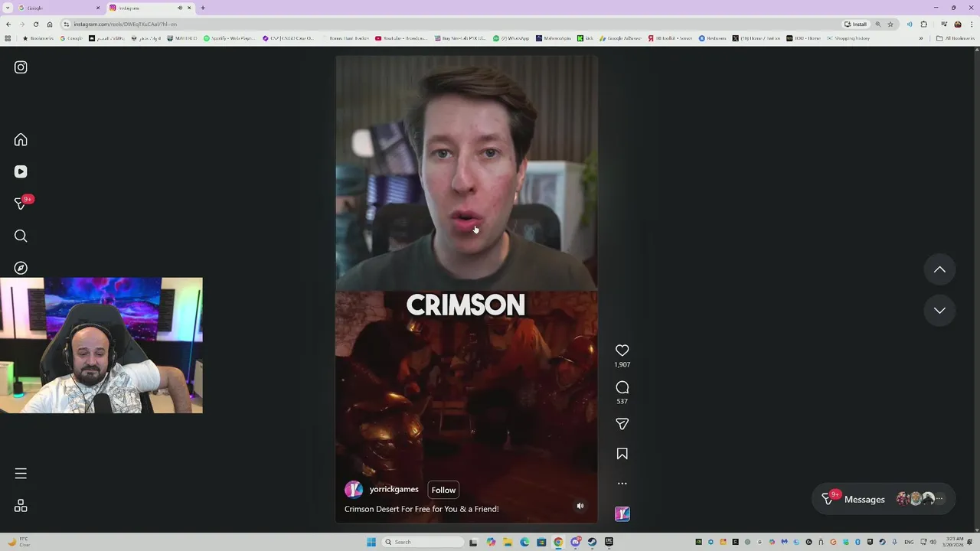The width and height of the screenshot is (980, 551).
Task: Open Youtube bookmark in bookmarks bar
Action: 401,37
